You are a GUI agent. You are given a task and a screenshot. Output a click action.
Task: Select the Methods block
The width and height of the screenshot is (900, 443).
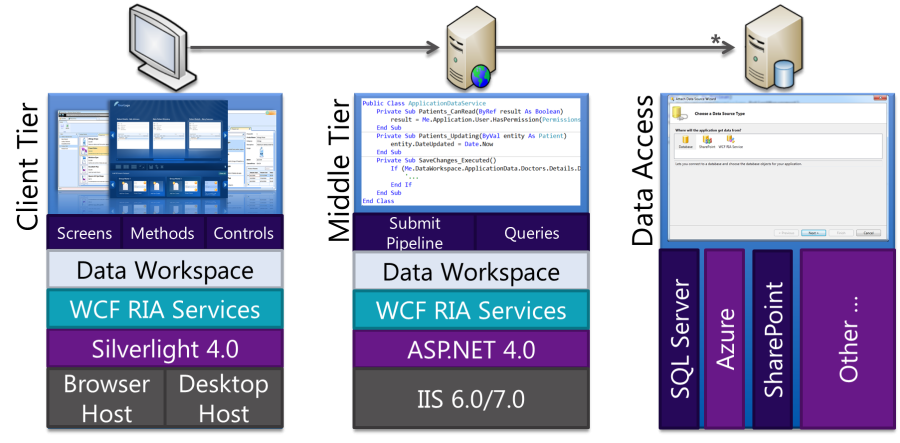point(164,233)
